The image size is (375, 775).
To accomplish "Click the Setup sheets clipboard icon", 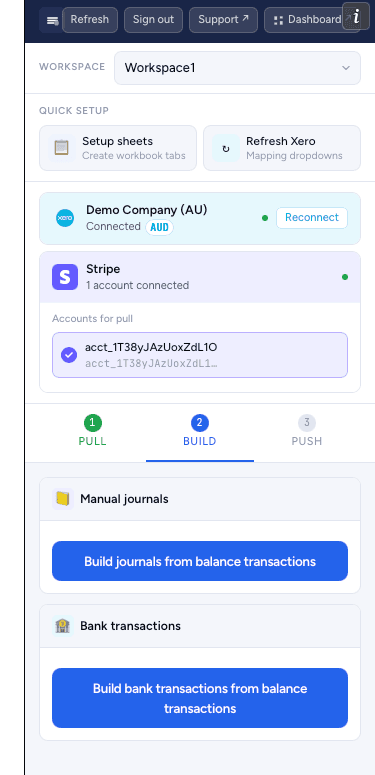I will [61, 148].
